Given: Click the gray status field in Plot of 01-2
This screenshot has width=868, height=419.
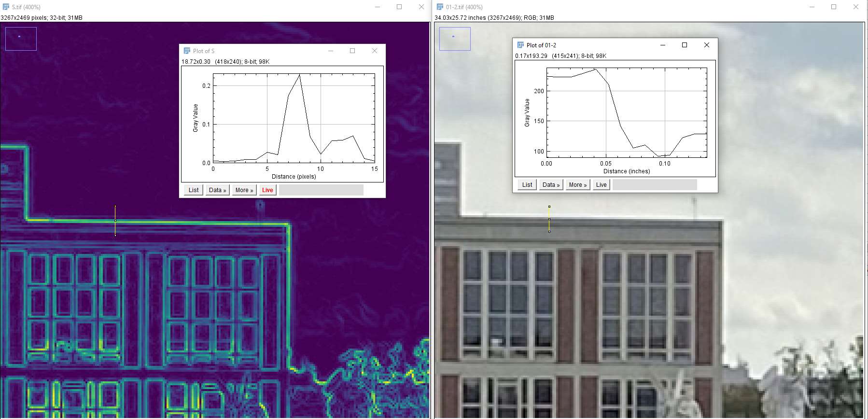Looking at the screenshot, I should tap(655, 185).
